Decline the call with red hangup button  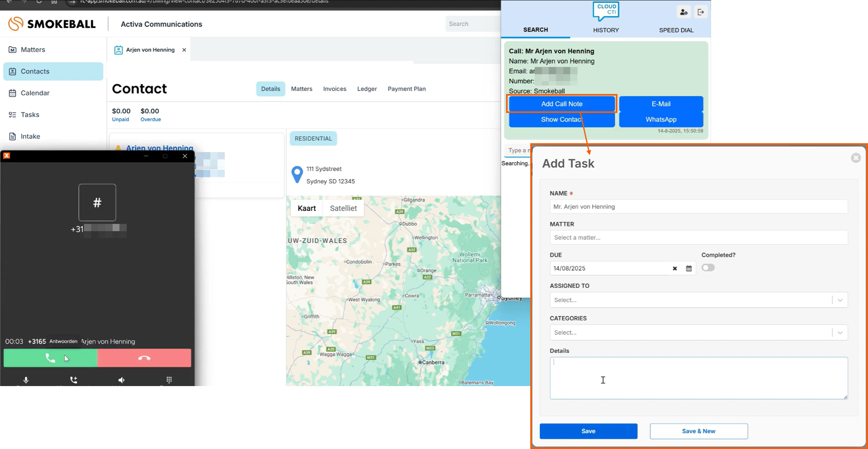144,358
